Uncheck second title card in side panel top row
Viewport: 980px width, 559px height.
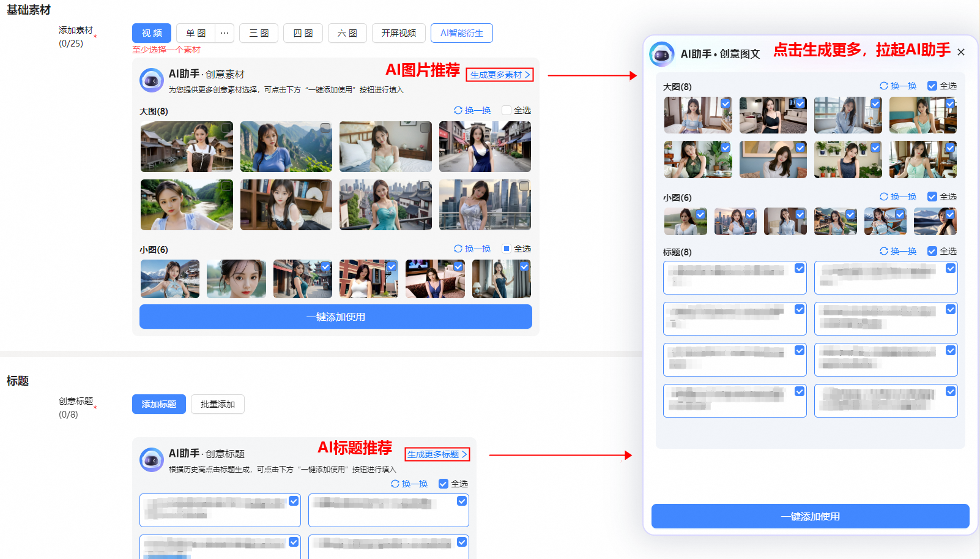[x=951, y=268]
